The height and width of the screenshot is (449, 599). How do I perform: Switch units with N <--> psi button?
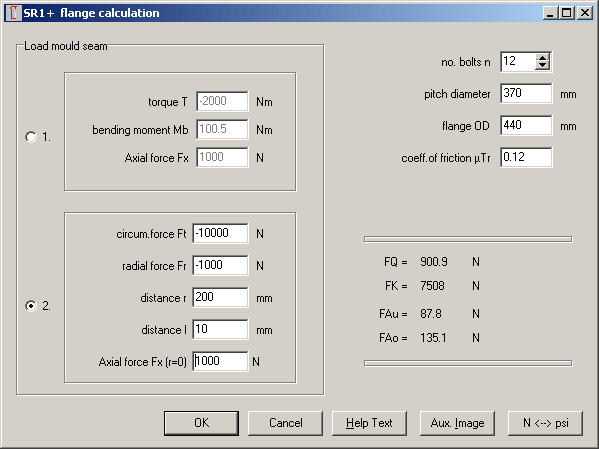click(x=545, y=423)
